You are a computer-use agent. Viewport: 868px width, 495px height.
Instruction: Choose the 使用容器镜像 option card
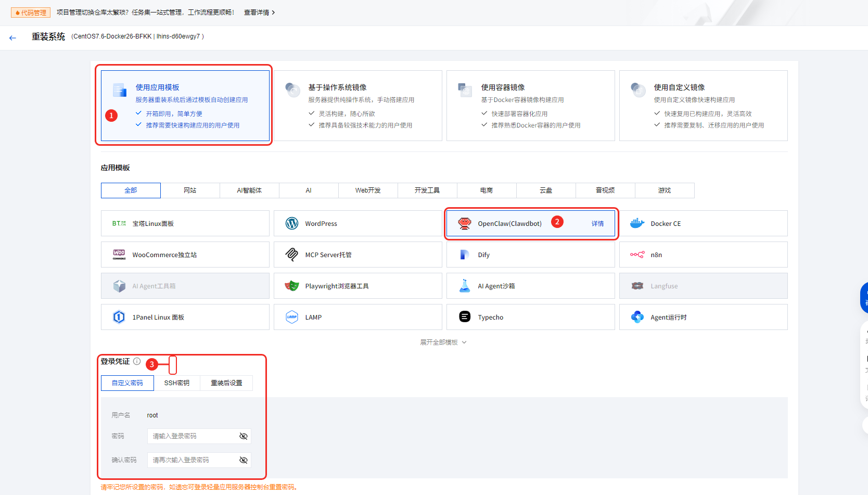[531, 106]
